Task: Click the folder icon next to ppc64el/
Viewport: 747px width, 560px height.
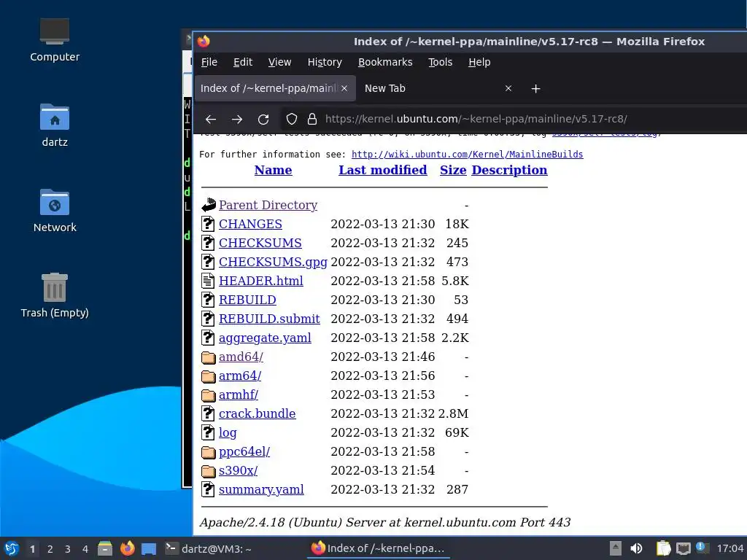Action: tap(208, 452)
